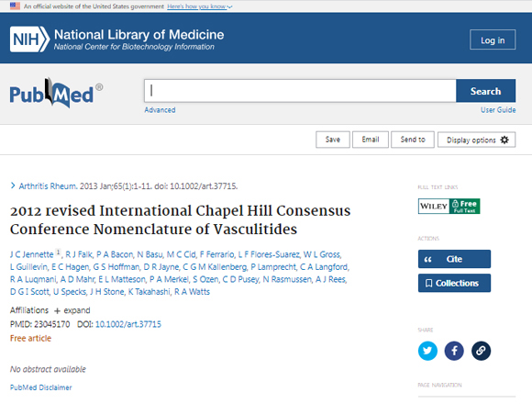Focus the PubMed search input field
The height and width of the screenshot is (404, 532).
(x=300, y=91)
